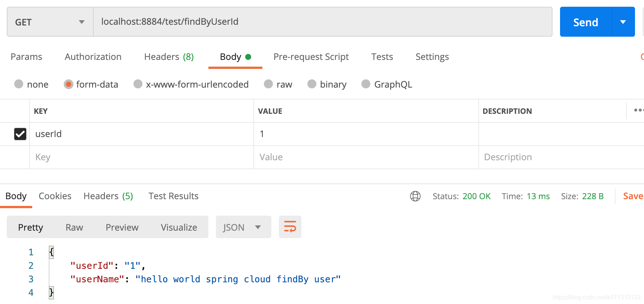Expand the Send button dropdown arrow
This screenshot has width=644, height=304.
(623, 22)
